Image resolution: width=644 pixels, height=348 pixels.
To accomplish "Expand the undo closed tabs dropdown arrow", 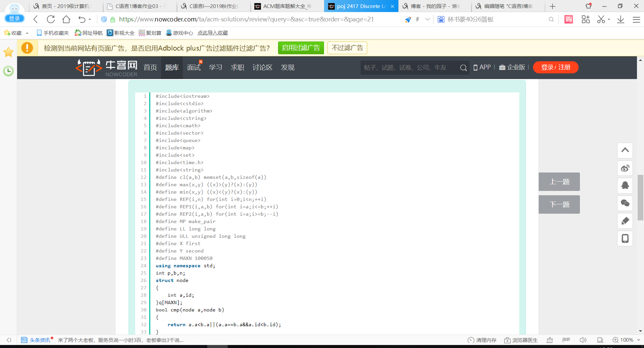I will pyautogui.click(x=90, y=19).
